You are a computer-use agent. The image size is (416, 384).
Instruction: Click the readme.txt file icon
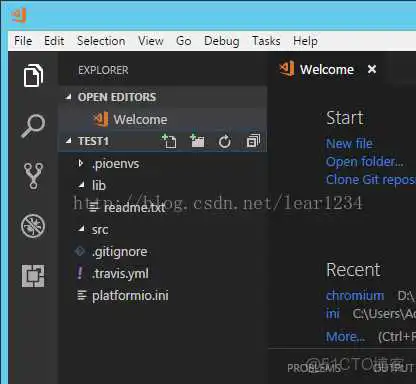[x=94, y=207]
